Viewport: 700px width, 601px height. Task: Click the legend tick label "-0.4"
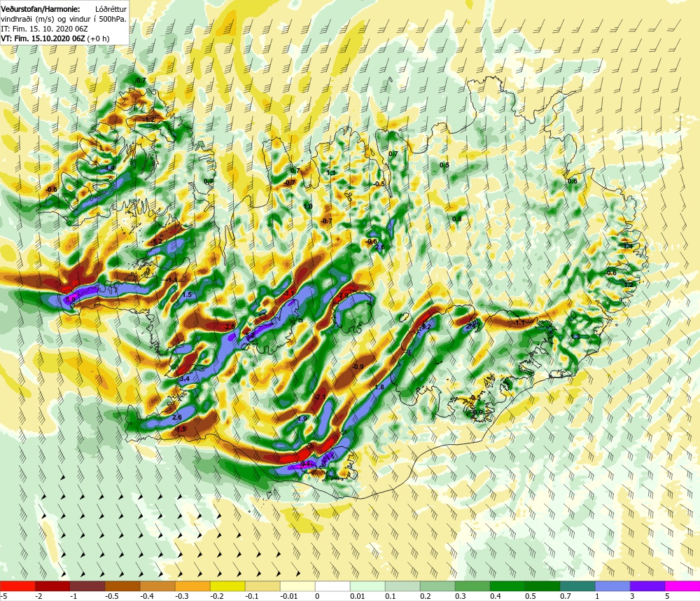point(146,596)
